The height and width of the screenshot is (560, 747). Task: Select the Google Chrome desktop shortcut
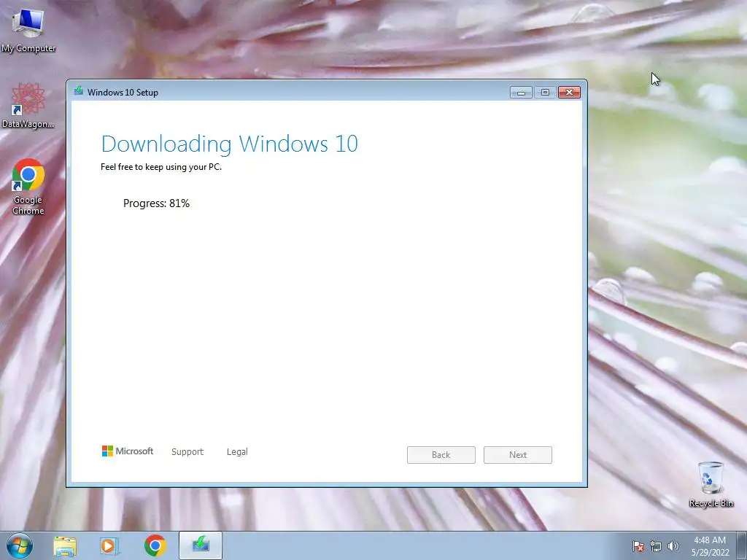pyautogui.click(x=28, y=187)
